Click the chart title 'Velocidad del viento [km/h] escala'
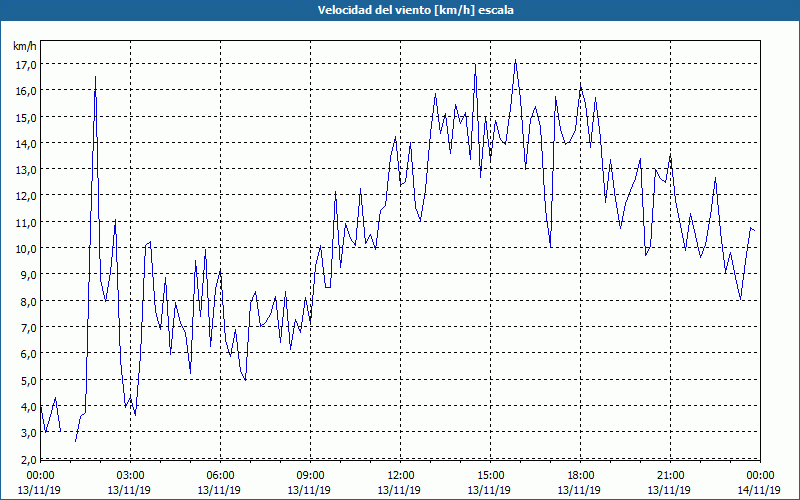800x500 pixels. [415, 10]
